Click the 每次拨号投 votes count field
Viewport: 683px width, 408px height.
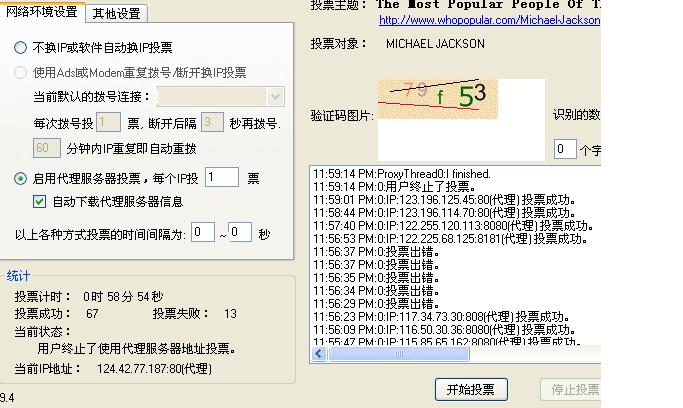coord(109,123)
